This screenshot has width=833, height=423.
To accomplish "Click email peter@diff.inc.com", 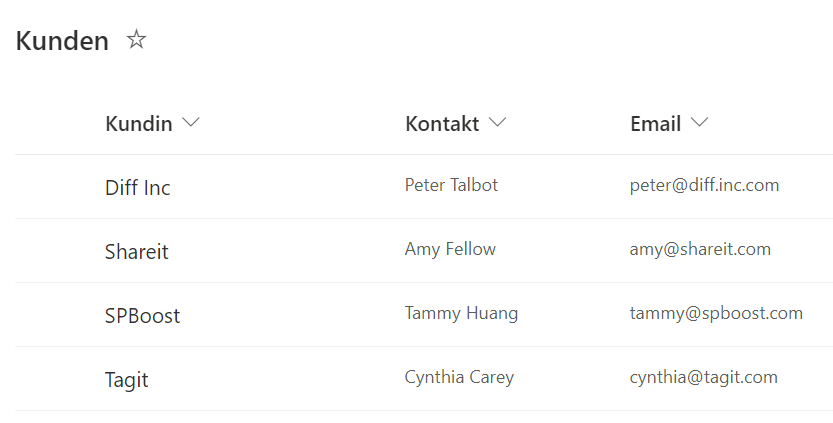I will click(704, 185).
